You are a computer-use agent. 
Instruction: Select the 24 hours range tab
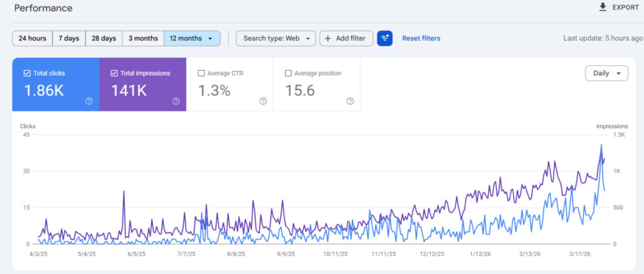[33, 38]
